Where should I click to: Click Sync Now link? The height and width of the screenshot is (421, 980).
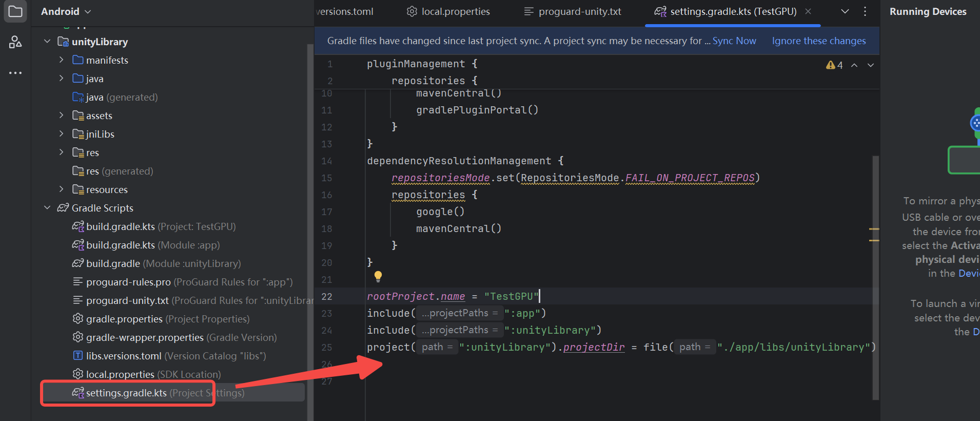(734, 41)
